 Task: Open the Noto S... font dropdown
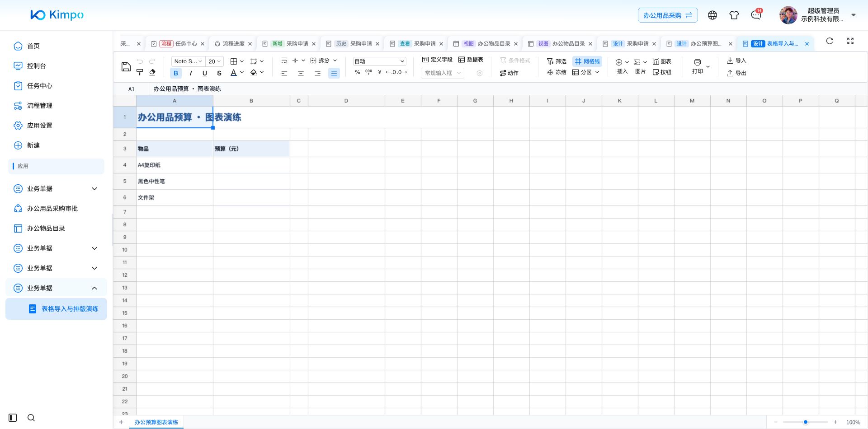[188, 61]
